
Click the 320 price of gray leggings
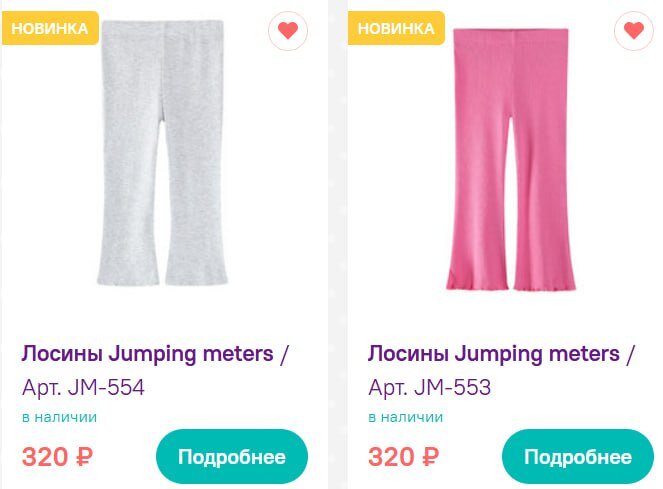[x=46, y=458]
